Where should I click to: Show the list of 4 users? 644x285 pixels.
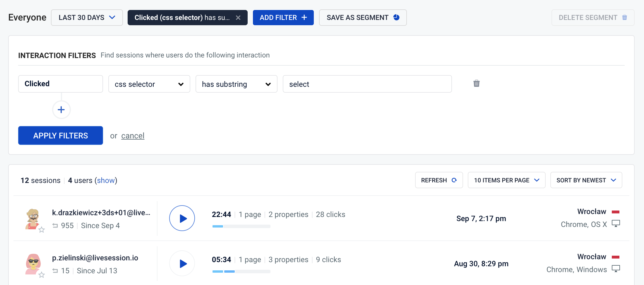106,180
